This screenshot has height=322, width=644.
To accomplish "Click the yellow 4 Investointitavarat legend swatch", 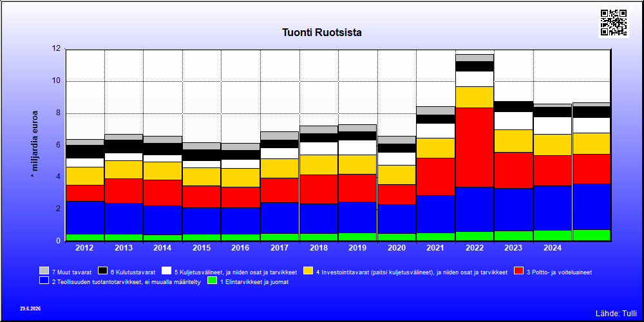I will coord(308,270).
